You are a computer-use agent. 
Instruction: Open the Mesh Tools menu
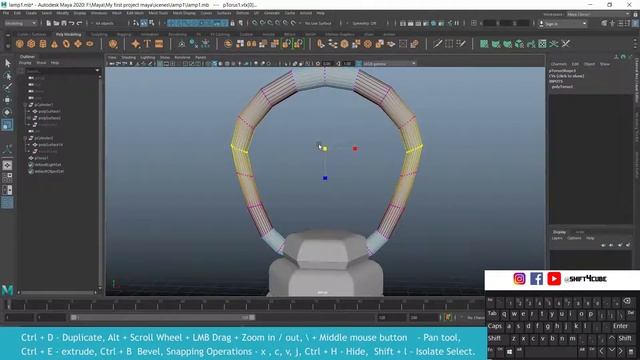point(158,13)
